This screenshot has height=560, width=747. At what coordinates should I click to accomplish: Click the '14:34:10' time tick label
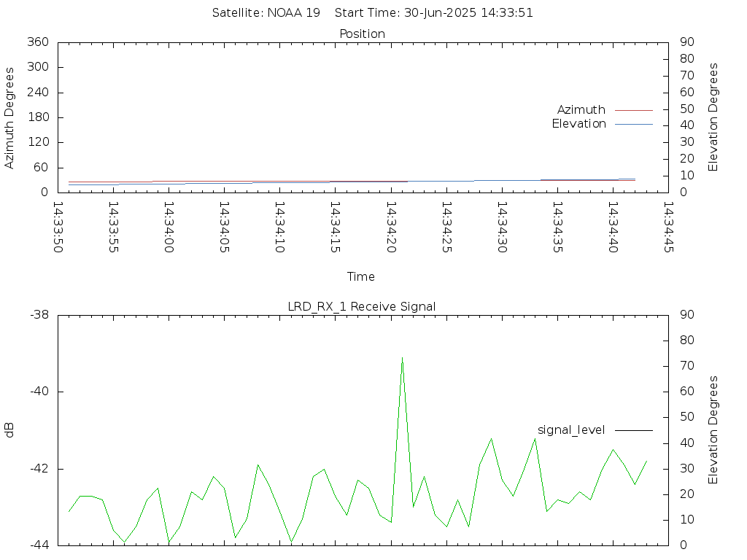click(x=279, y=227)
